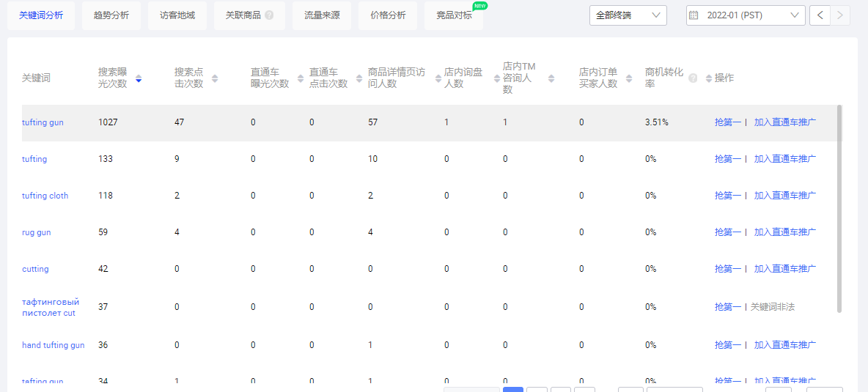Open the 访客地域 tab
The width and height of the screenshot is (868, 392).
click(x=177, y=15)
